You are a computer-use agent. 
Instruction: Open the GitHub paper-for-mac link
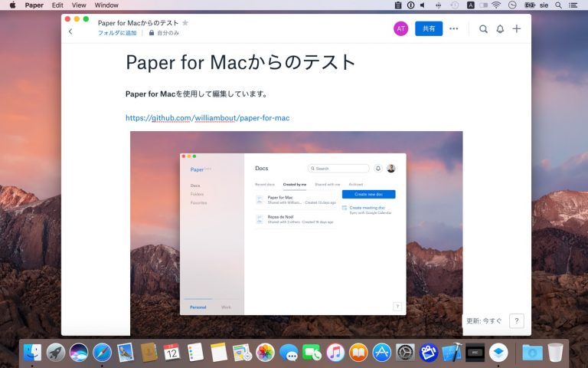(207, 118)
